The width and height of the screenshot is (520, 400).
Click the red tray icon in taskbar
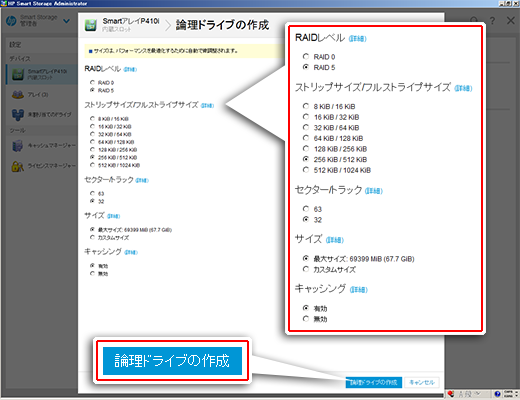point(451,394)
